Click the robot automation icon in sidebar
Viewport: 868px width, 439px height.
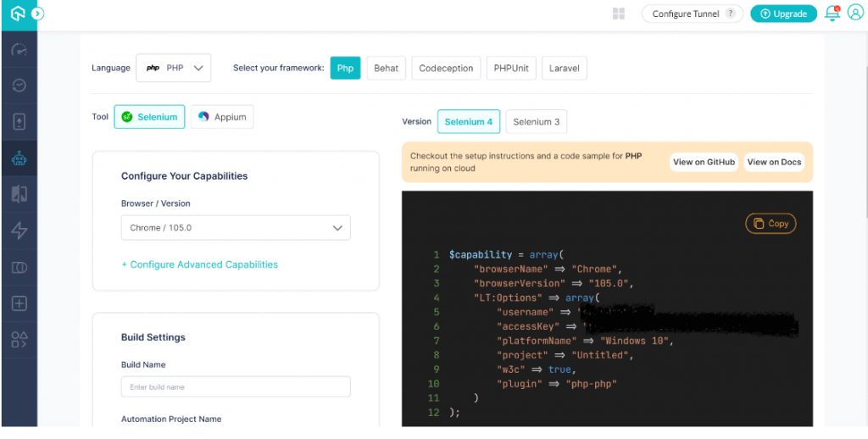[x=19, y=158]
